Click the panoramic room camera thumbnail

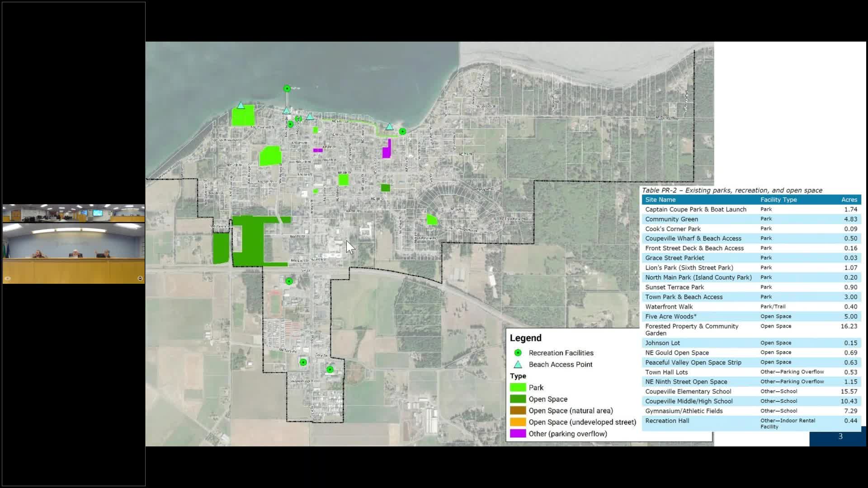pyautogui.click(x=74, y=213)
